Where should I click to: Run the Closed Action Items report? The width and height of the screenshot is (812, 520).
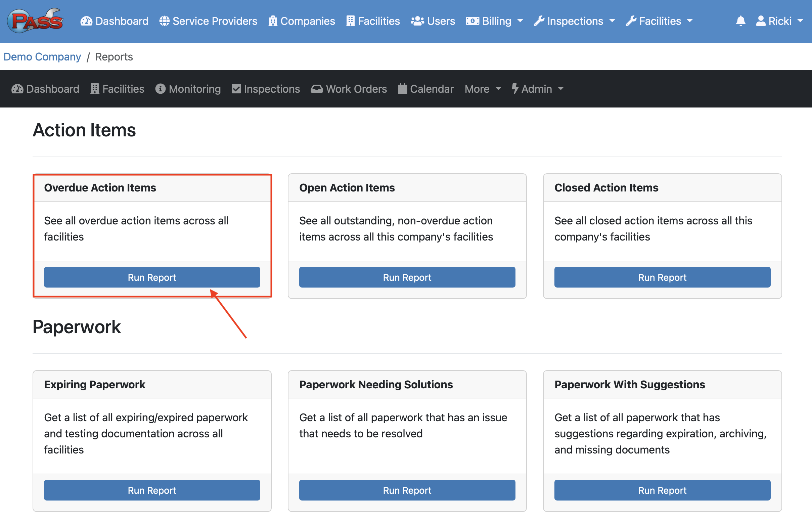point(662,277)
